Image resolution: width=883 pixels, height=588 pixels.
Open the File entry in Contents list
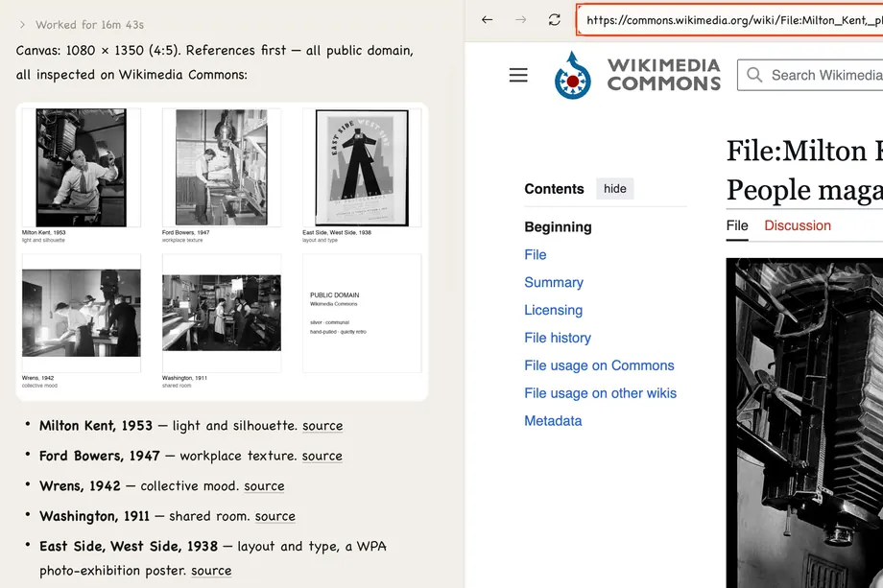pos(535,254)
